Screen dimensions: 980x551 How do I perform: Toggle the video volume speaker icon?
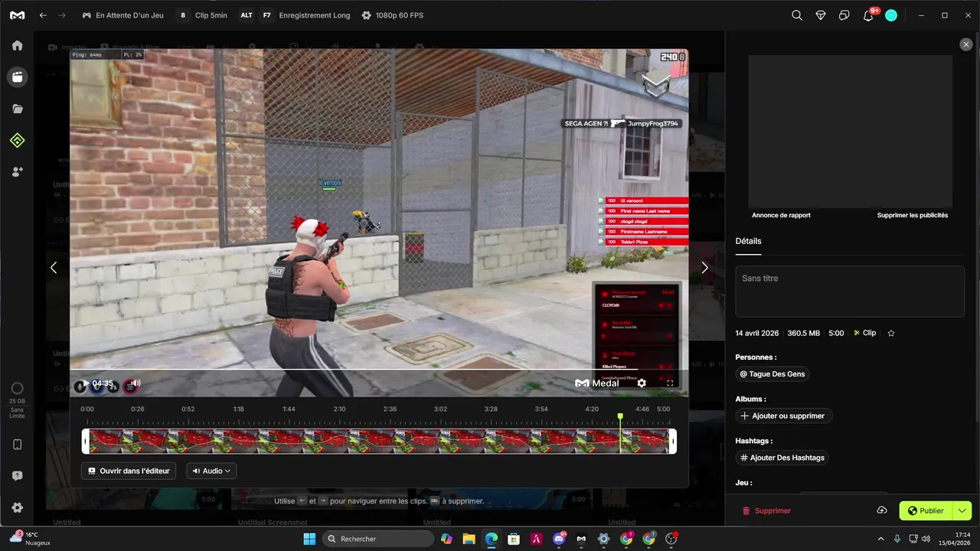(136, 383)
